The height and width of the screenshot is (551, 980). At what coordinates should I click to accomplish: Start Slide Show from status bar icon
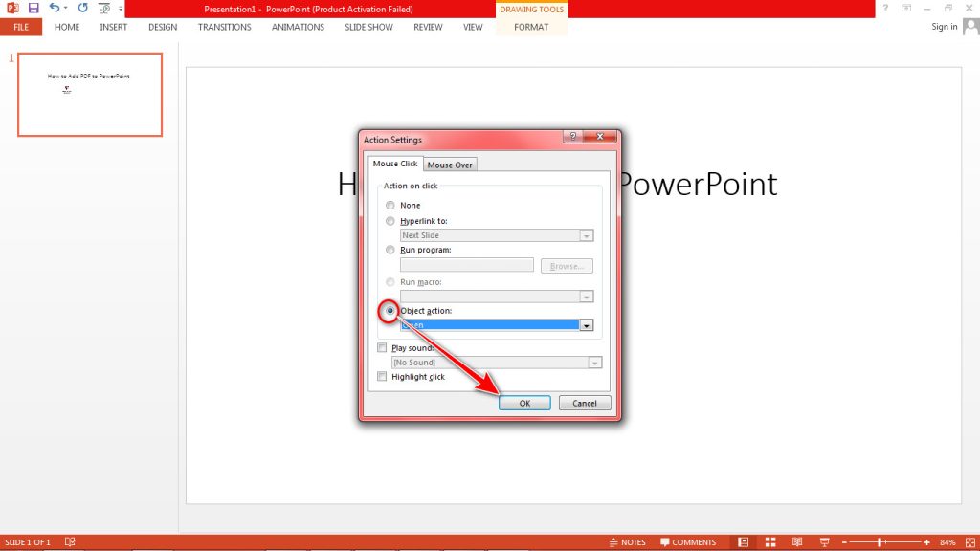pyautogui.click(x=825, y=540)
